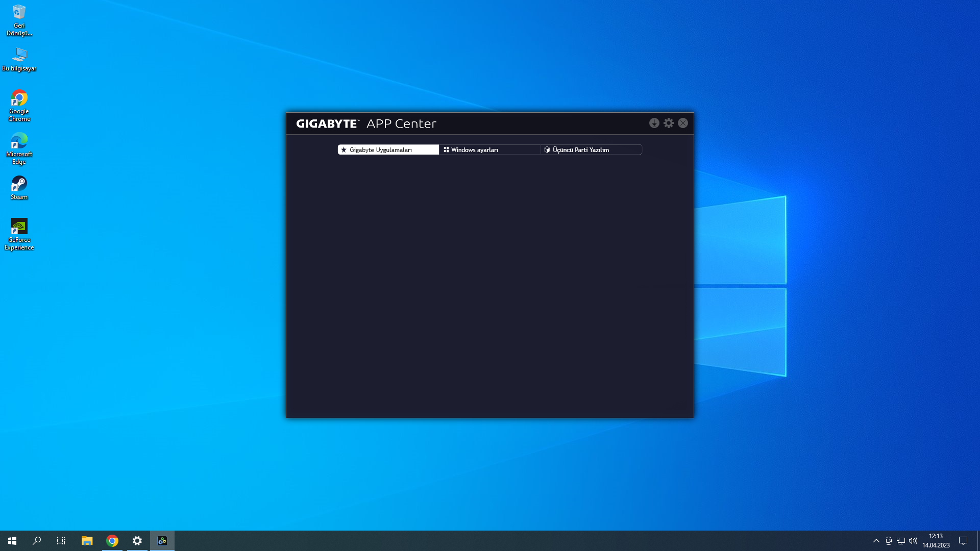Select the Geri Dönüşüm recycle bin icon
Viewport: 980px width, 551px height.
pos(19,20)
